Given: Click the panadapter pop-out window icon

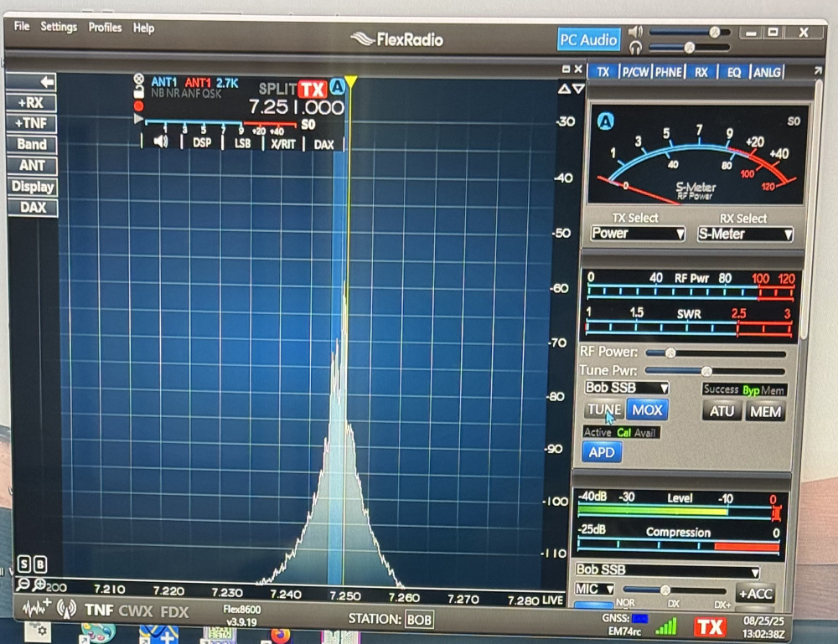Looking at the screenshot, I should (x=566, y=69).
